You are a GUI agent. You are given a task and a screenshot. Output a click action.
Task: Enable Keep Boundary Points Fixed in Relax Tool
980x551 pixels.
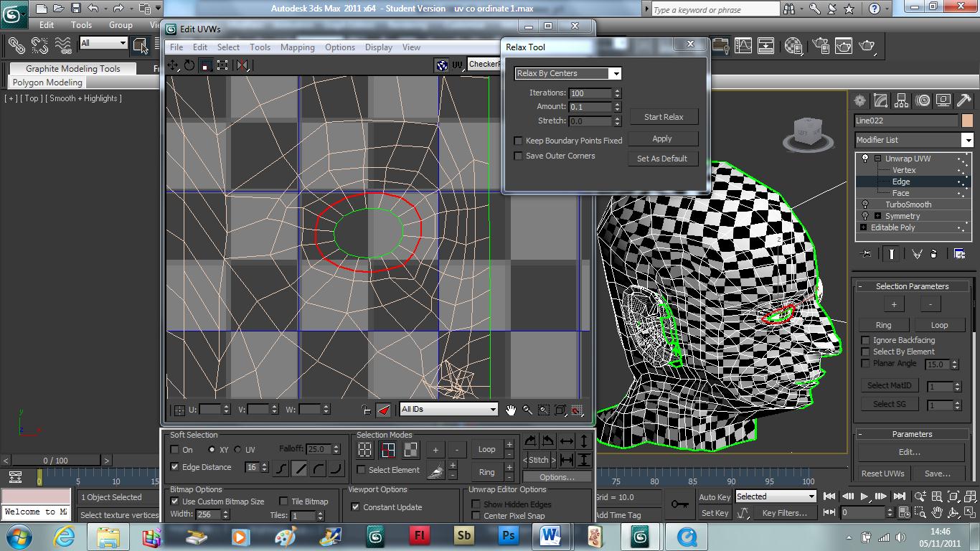pyautogui.click(x=519, y=141)
